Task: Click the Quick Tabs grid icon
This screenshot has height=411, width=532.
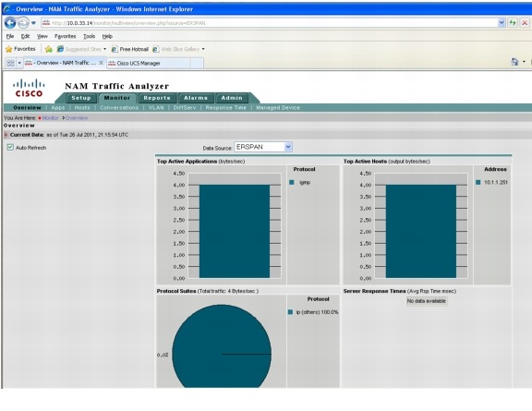Action: 10,63
